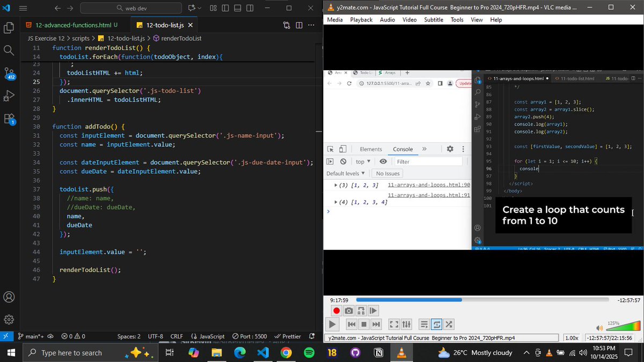
Task: Skip to next media in VLC
Action: pos(376,324)
